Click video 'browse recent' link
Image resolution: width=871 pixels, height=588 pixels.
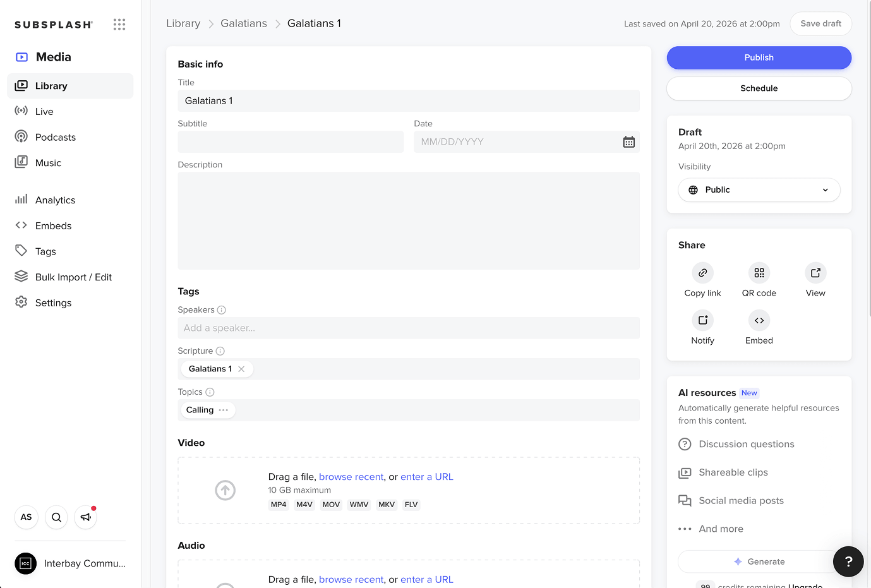(351, 477)
